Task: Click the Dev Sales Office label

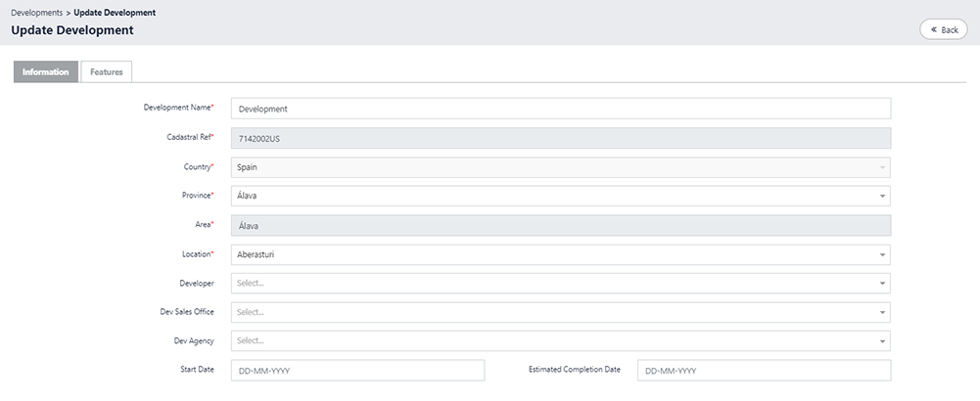Action: pos(187,312)
